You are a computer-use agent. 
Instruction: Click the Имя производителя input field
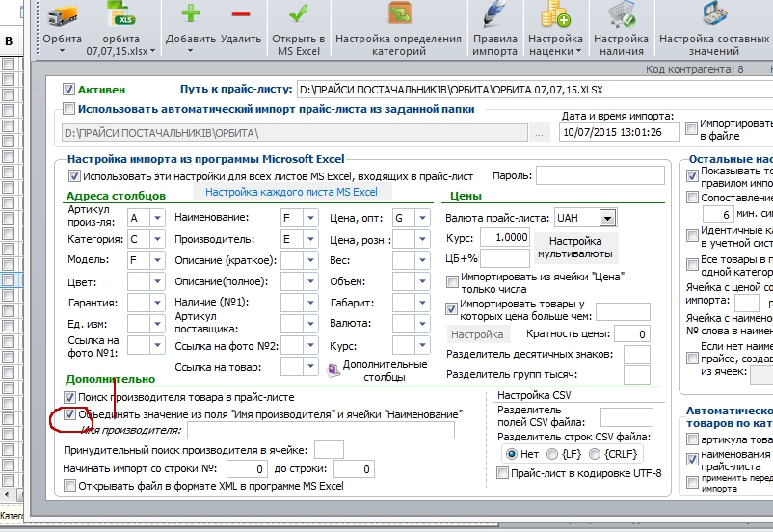[321, 431]
